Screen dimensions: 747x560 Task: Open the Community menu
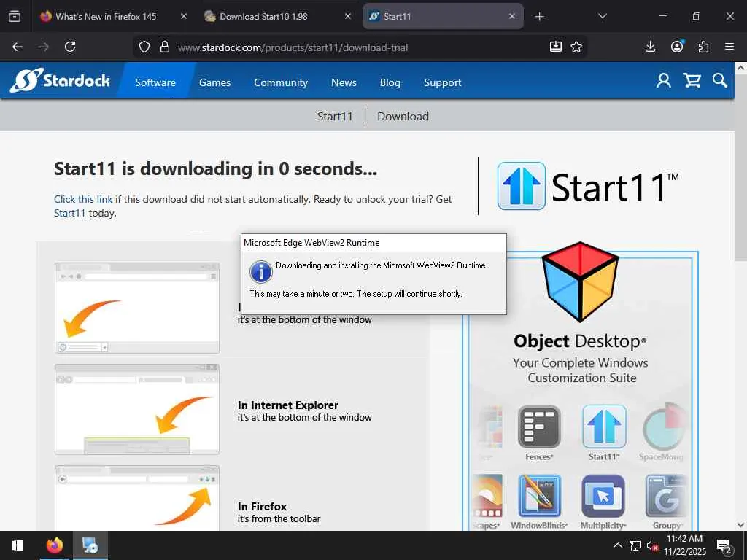click(x=281, y=82)
